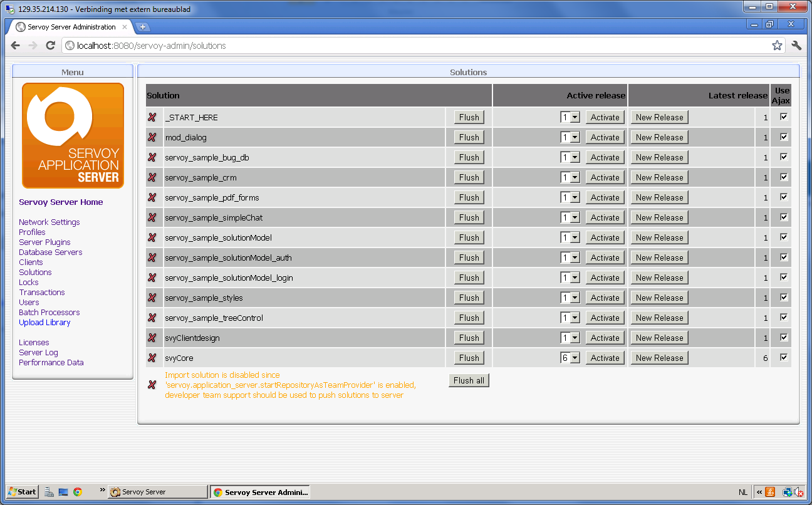
Task: Delete servoy_sample_solutionModel_auth with its X icon
Action: pyautogui.click(x=152, y=258)
